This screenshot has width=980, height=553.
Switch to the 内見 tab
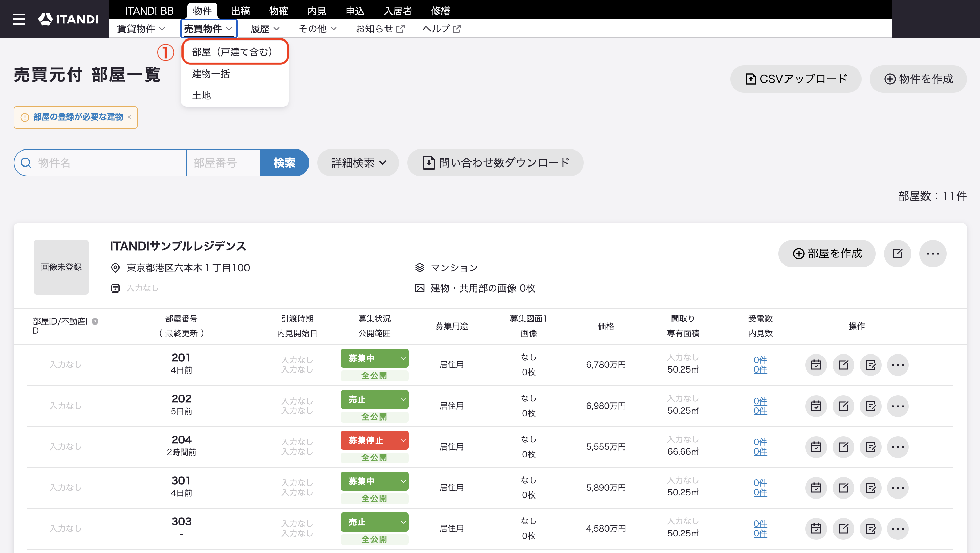(317, 11)
